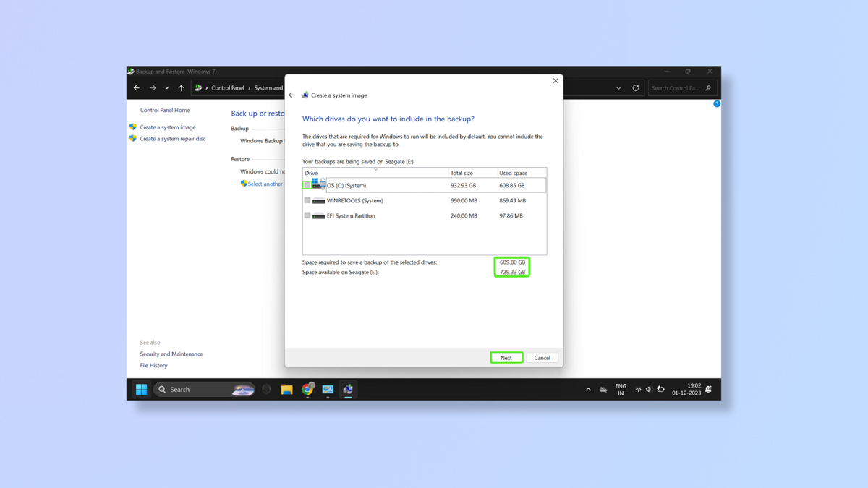This screenshot has height=488, width=868.
Task: Click the Create a system repair disc icon
Action: click(132, 138)
